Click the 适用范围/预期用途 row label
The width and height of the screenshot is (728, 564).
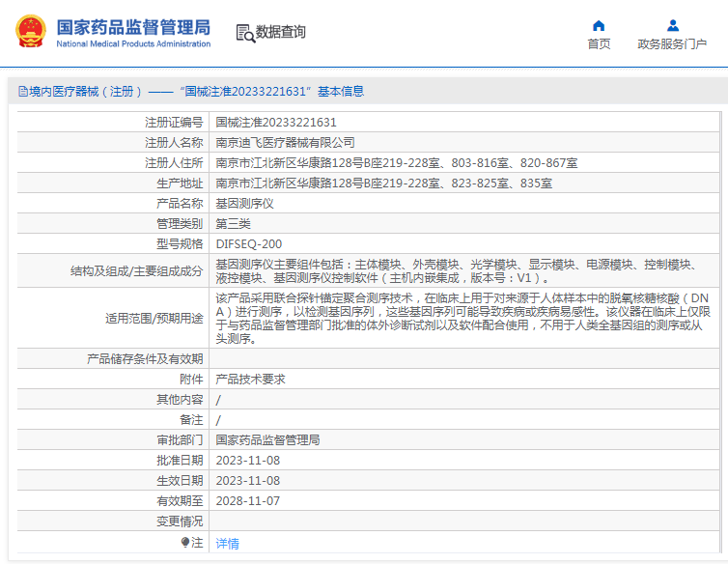pyautogui.click(x=154, y=319)
